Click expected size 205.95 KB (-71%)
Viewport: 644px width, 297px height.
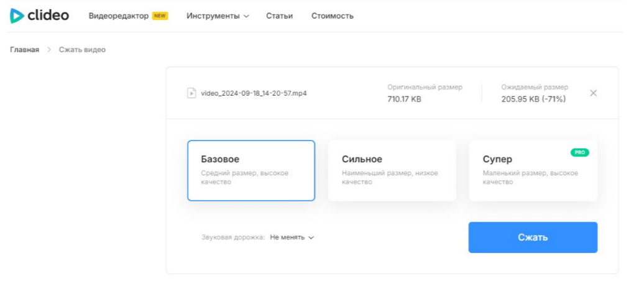[x=533, y=99]
